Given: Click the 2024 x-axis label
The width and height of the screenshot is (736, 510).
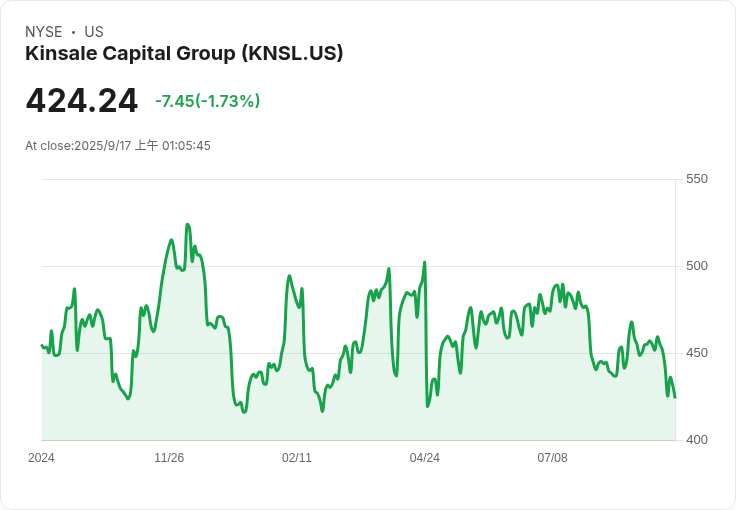Looking at the screenshot, I should [x=41, y=458].
